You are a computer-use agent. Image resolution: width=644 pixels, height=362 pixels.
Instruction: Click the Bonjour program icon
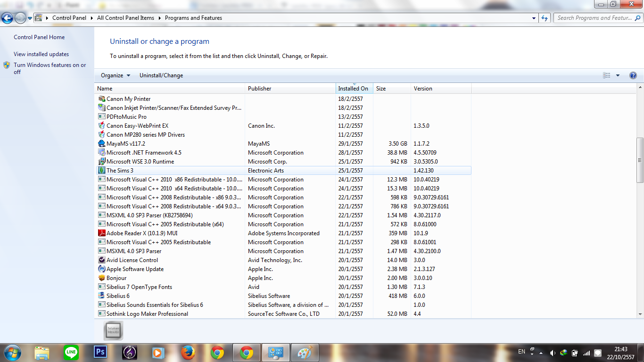(x=101, y=278)
